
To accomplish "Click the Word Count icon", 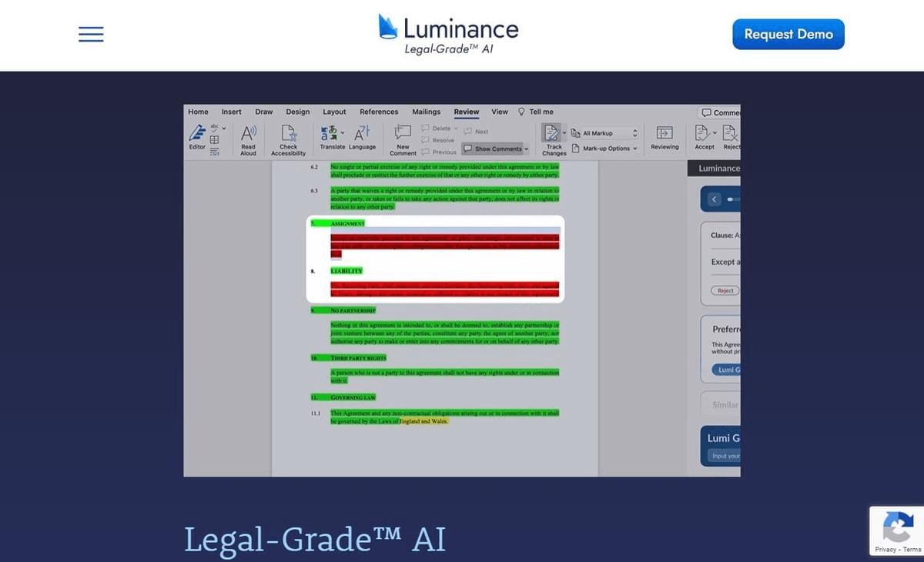I will tap(214, 152).
